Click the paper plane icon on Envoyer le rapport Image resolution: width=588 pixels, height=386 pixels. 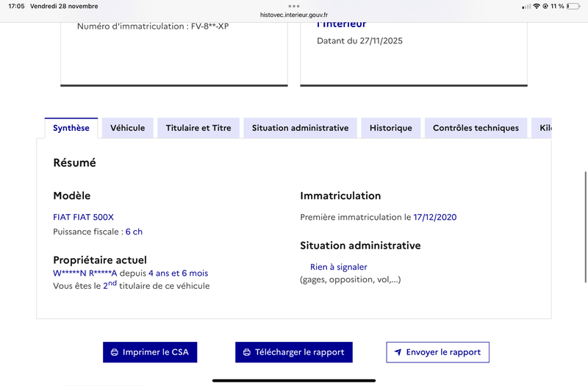point(398,352)
